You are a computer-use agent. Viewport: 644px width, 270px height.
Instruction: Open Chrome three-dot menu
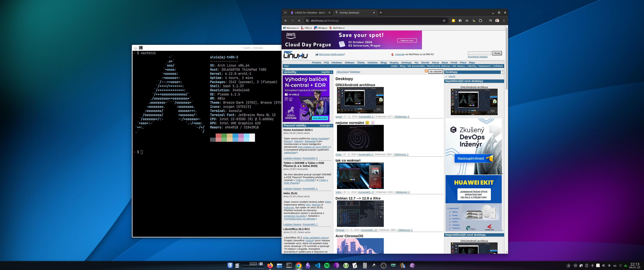coord(504,21)
